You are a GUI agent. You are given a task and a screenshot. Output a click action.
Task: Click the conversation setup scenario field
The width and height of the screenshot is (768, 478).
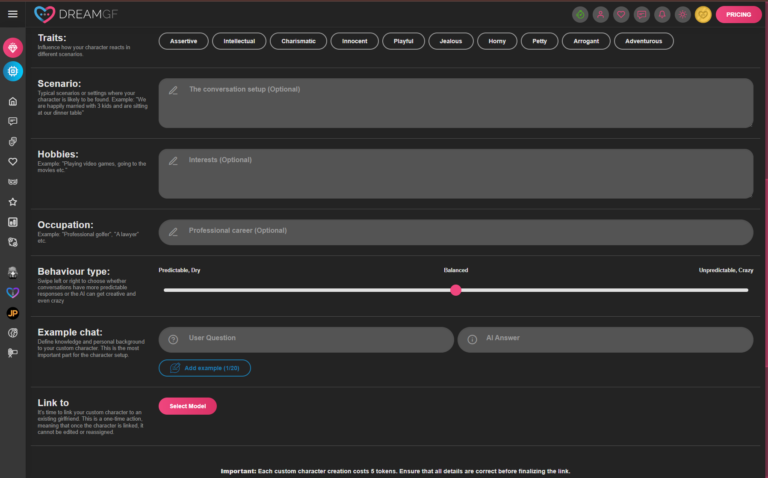pyautogui.click(x=455, y=103)
